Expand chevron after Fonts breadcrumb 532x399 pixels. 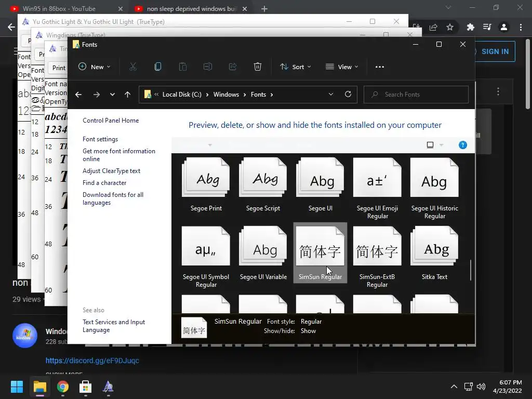(272, 95)
